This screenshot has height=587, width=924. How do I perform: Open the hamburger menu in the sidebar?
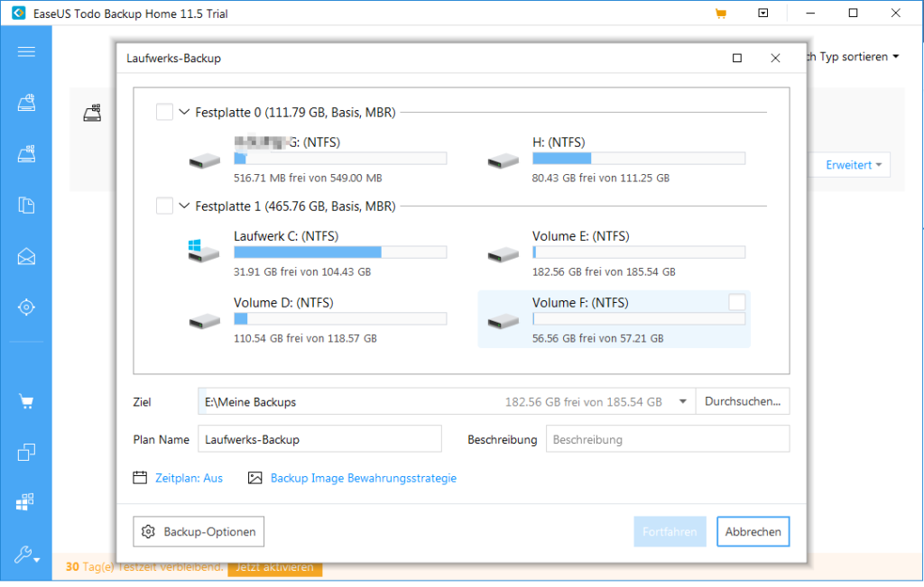[26, 51]
